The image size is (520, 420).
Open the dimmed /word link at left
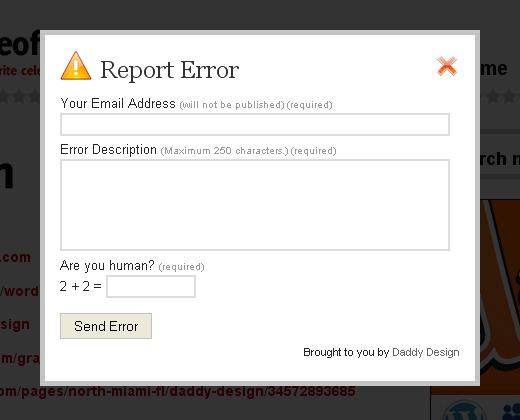(x=19, y=291)
